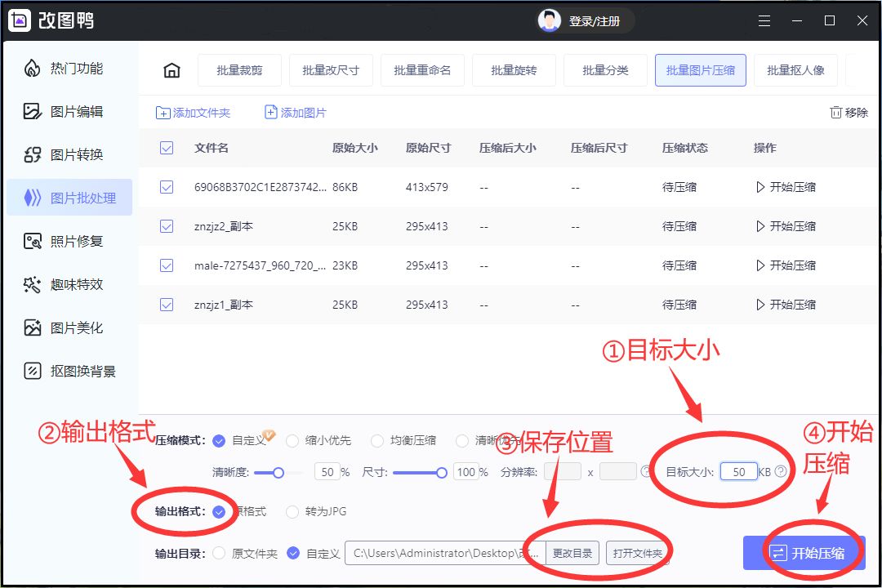This screenshot has height=588, width=882.
Task: Open 趣味特效 from the sidebar
Action: pos(69,283)
